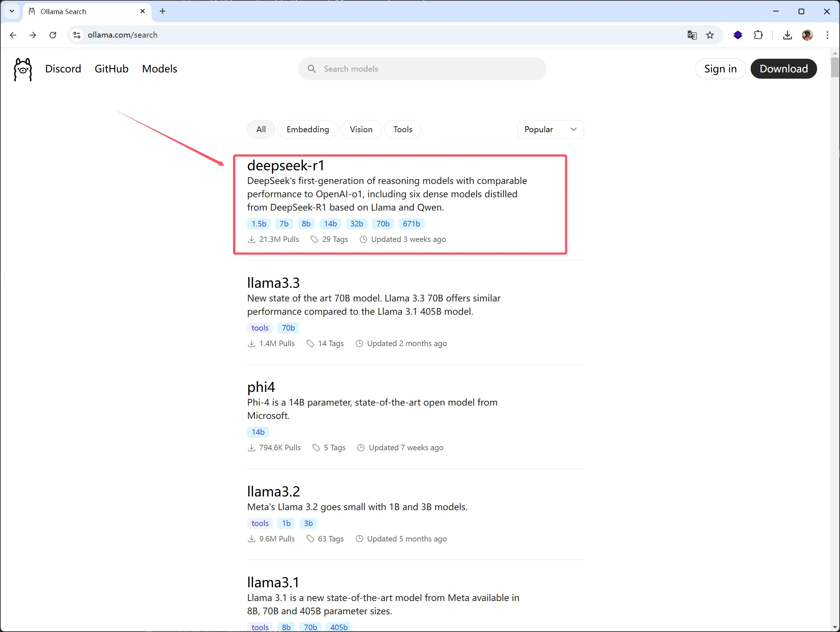
Task: Open Chrome three-dot menu
Action: (x=827, y=35)
